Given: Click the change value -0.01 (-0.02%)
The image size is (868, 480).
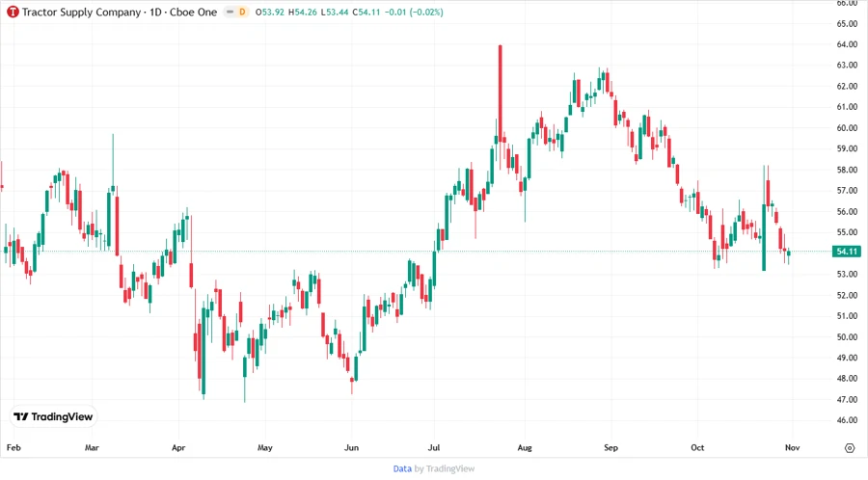Looking at the screenshot, I should point(414,12).
